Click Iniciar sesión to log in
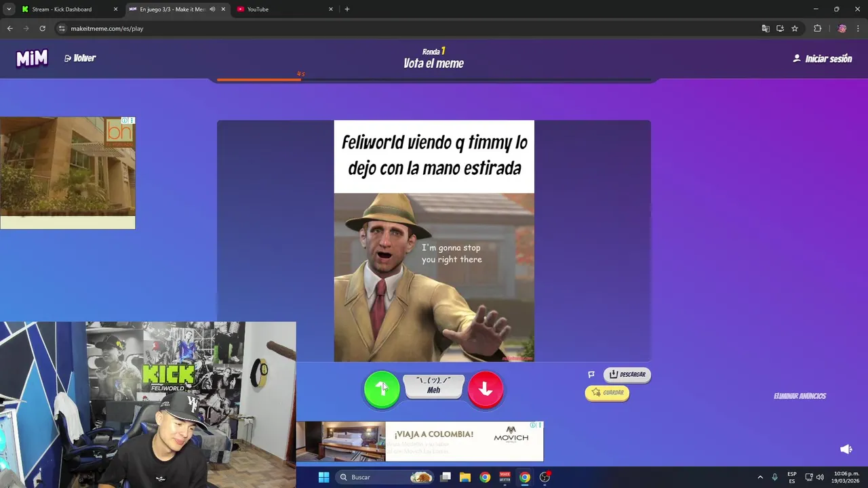 coord(823,59)
